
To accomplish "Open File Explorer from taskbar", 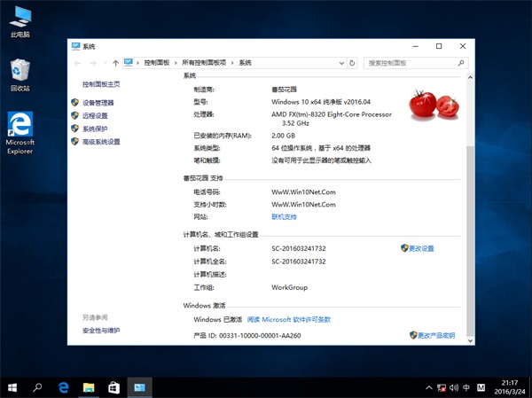I will click(89, 387).
